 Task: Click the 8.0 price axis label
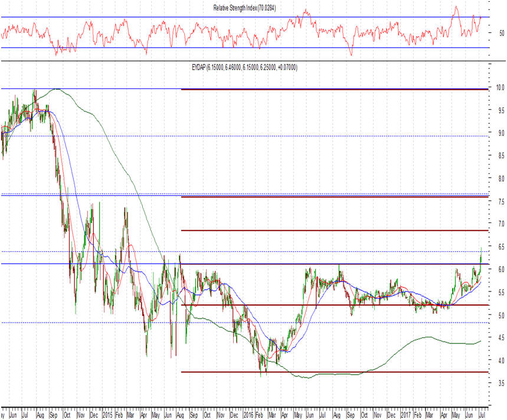point(502,178)
